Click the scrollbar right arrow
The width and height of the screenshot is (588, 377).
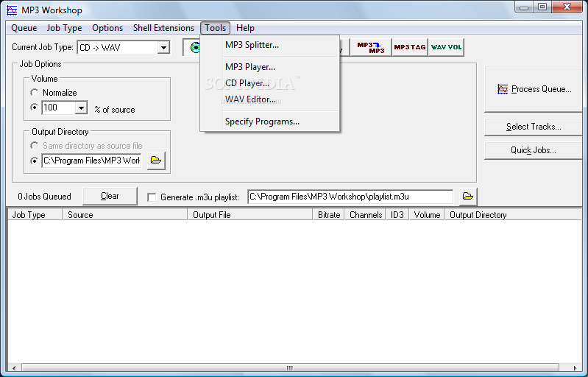coord(575,367)
